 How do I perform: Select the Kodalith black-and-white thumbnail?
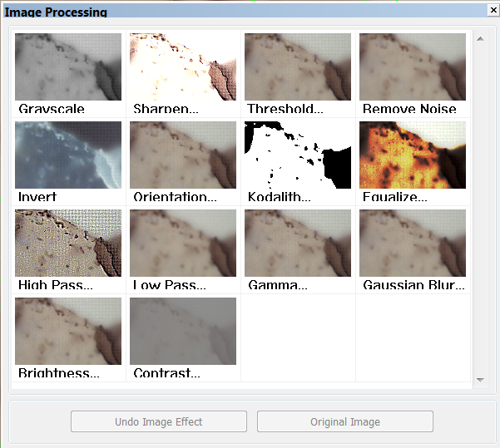[298, 155]
